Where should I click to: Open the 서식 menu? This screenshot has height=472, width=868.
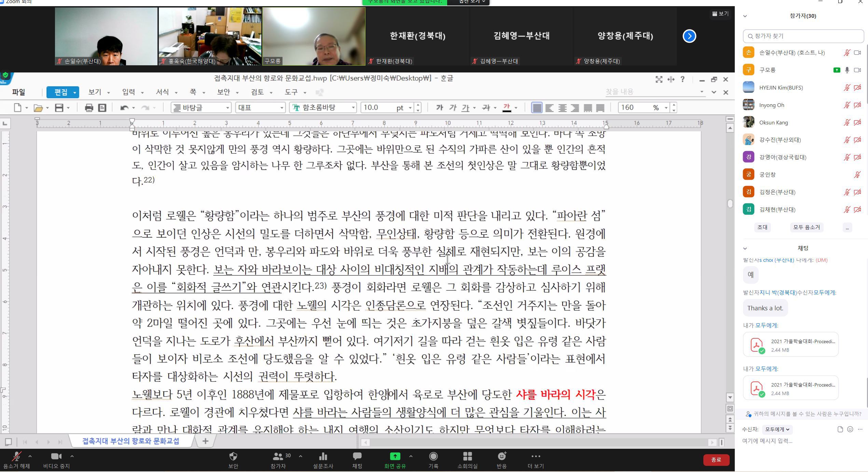[163, 92]
